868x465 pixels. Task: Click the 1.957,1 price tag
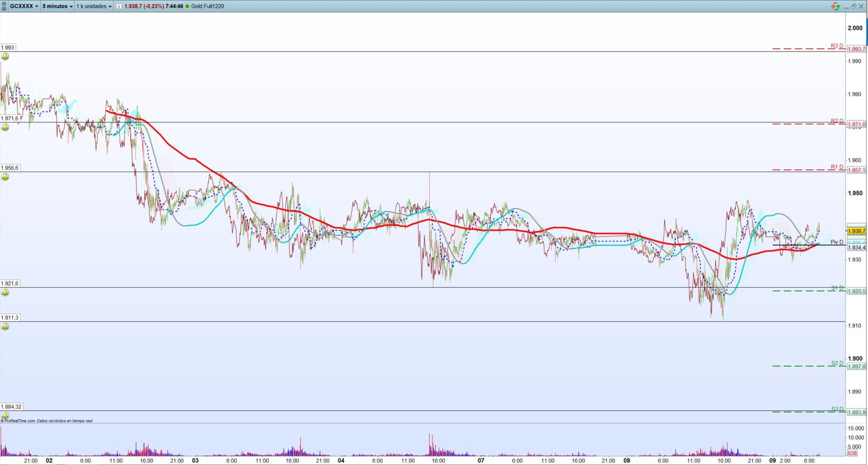(x=856, y=170)
